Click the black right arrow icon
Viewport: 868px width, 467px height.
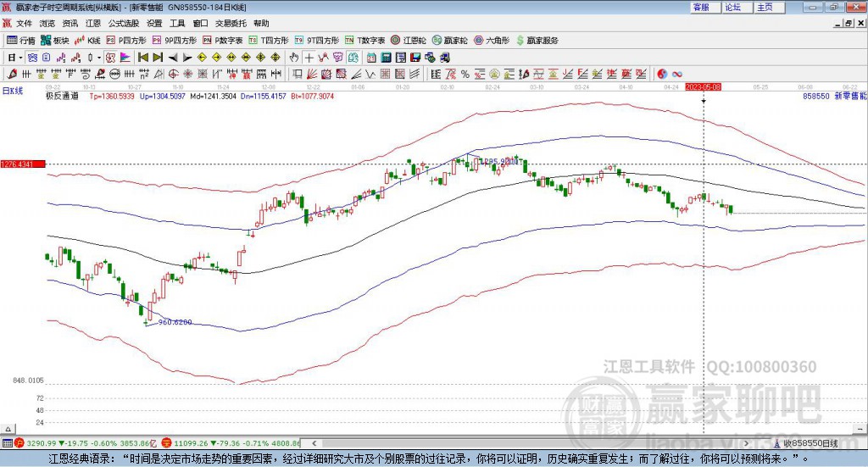pyautogui.click(x=187, y=58)
